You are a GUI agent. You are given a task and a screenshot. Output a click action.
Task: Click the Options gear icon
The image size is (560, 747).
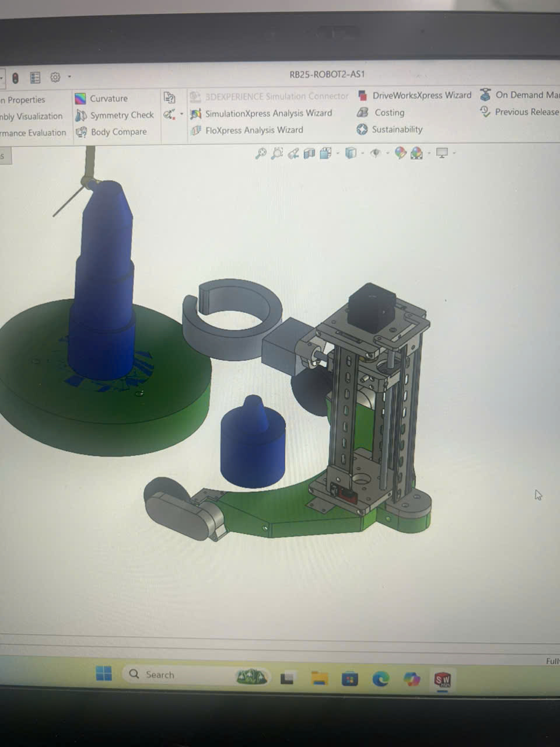55,77
